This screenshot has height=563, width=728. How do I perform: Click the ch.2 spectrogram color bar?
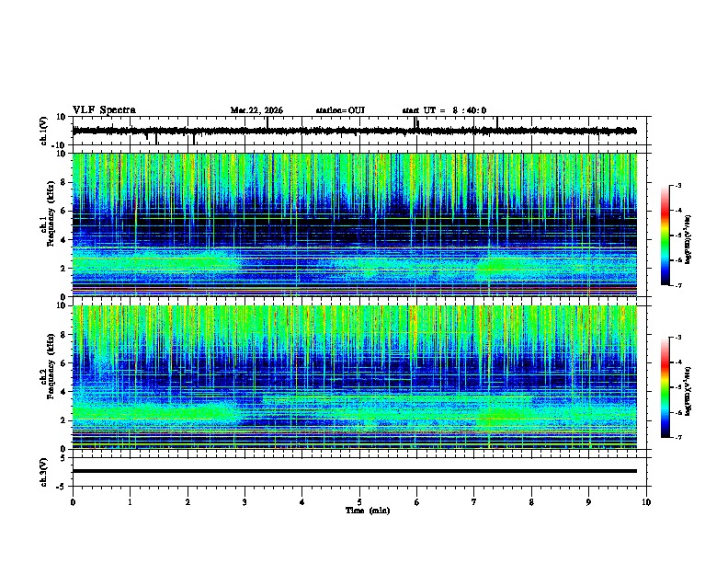point(665,387)
